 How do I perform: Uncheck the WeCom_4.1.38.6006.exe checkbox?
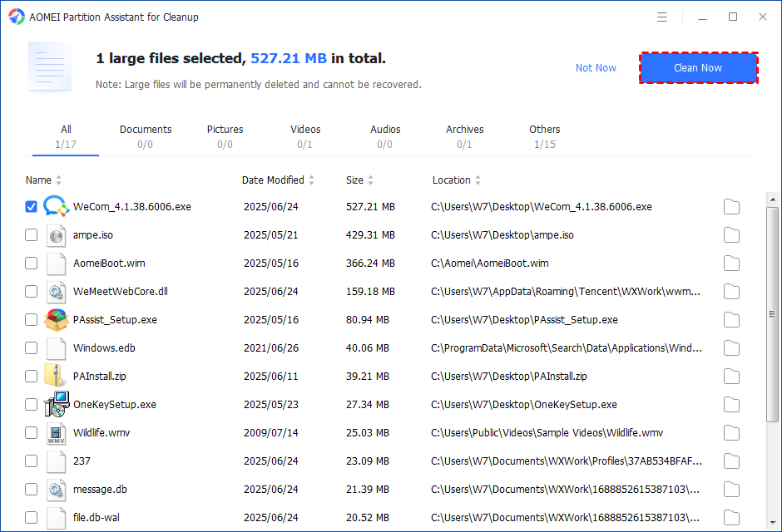[31, 207]
